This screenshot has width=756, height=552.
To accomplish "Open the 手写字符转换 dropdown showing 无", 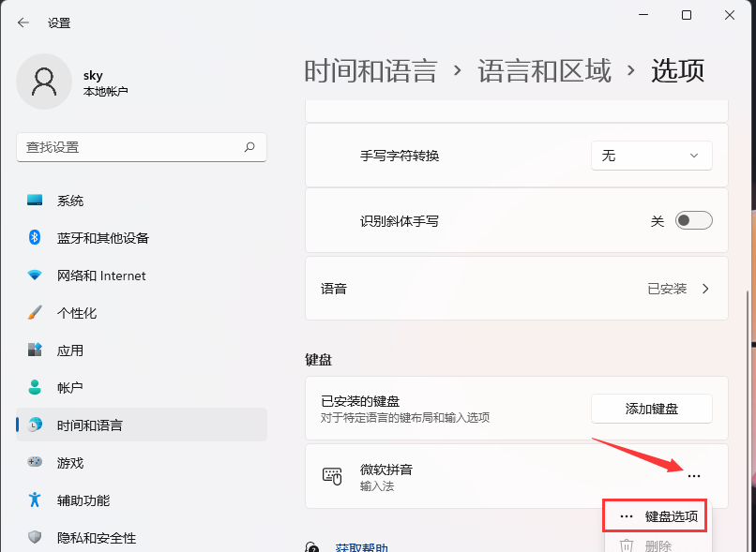I will click(x=651, y=155).
